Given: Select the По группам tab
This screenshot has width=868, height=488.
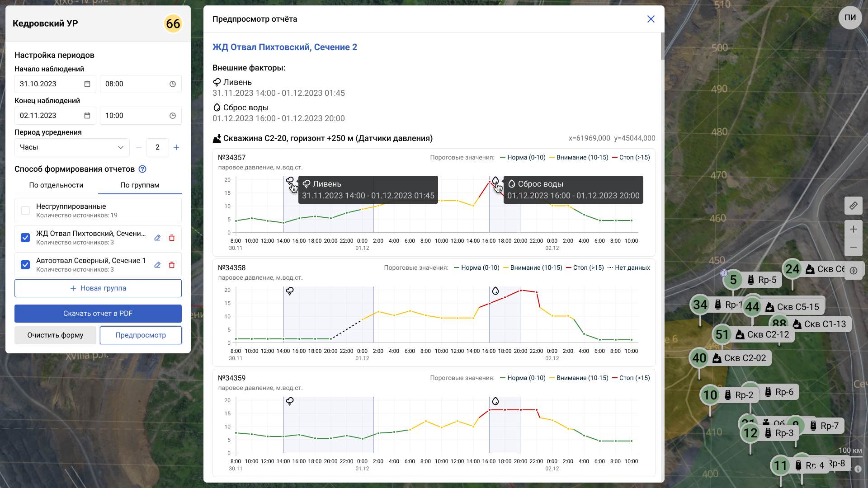Looking at the screenshot, I should (x=140, y=185).
